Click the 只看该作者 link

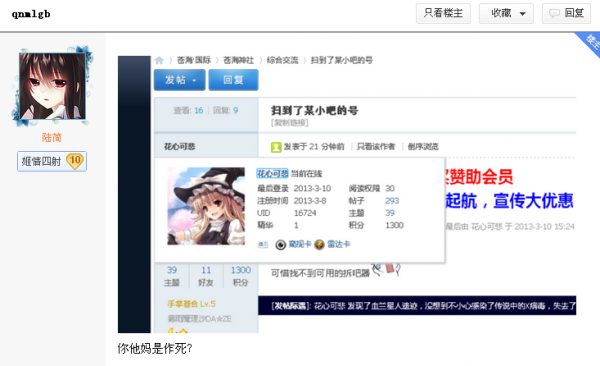(376, 147)
